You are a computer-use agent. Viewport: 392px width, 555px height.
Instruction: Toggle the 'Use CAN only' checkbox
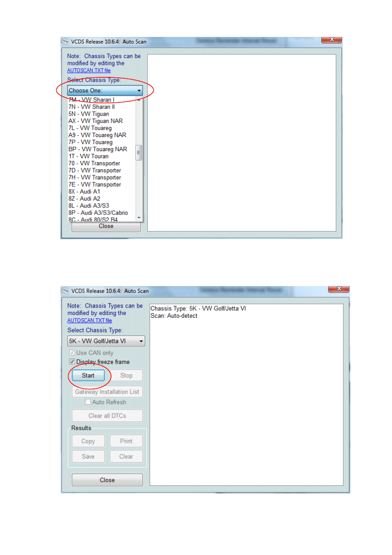coord(72,353)
